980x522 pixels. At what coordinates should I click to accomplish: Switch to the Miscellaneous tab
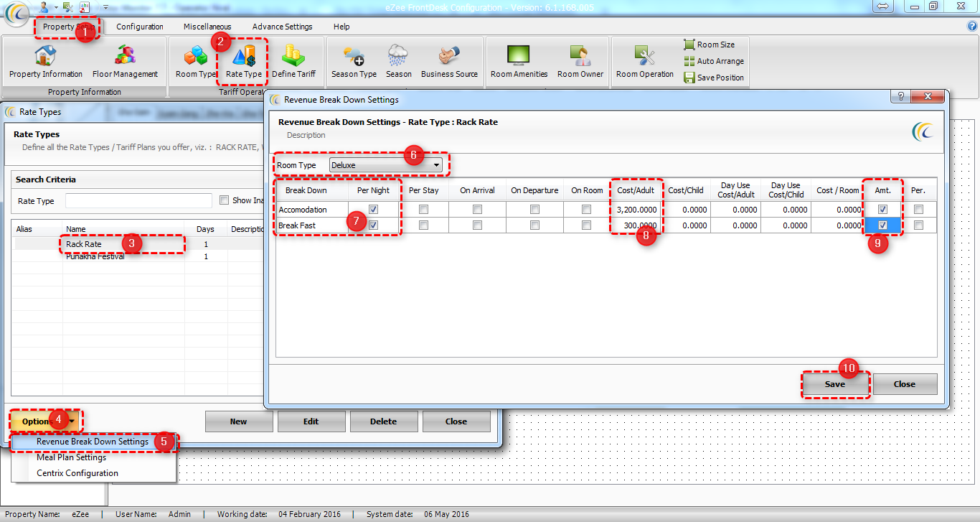[207, 27]
